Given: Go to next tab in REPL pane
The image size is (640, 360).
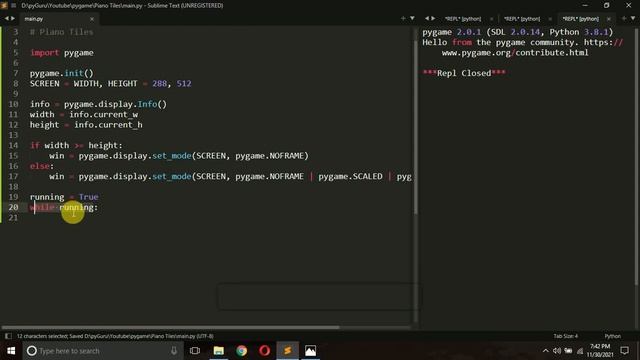Looking at the screenshot, I should click(433, 18).
